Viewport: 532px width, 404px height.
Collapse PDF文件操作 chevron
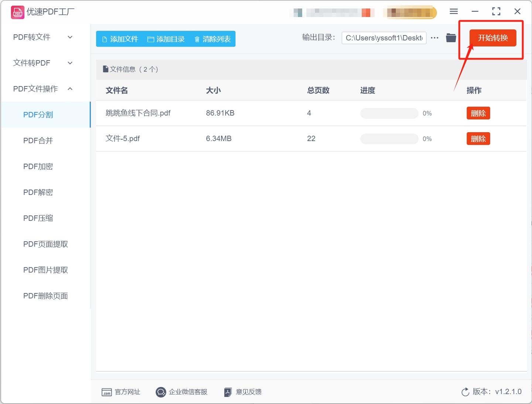coord(70,89)
